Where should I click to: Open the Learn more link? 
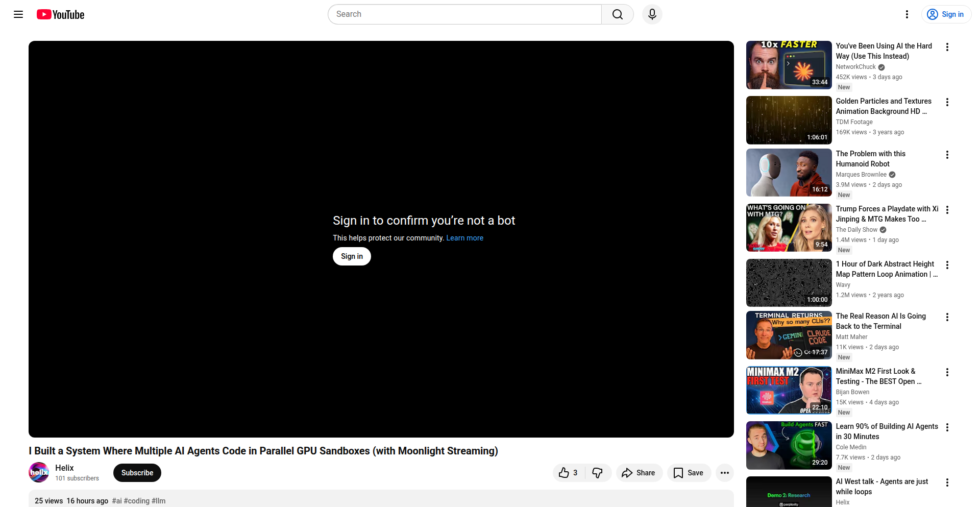point(465,238)
